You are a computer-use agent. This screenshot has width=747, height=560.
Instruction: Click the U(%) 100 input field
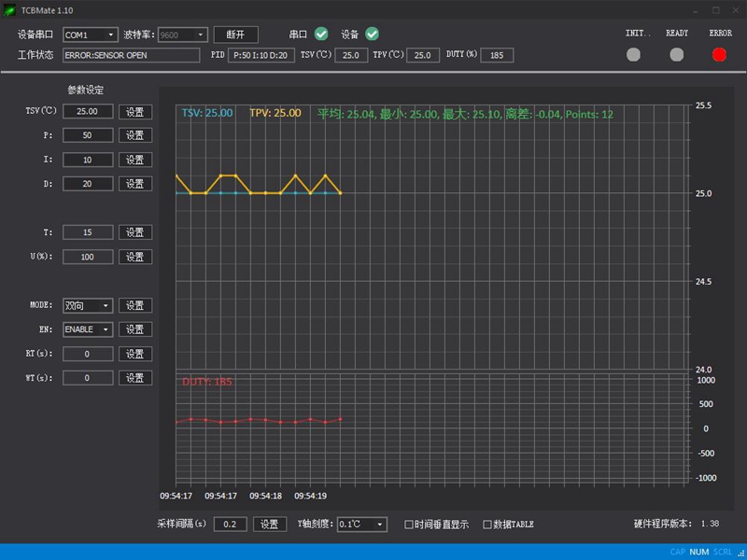(x=88, y=257)
